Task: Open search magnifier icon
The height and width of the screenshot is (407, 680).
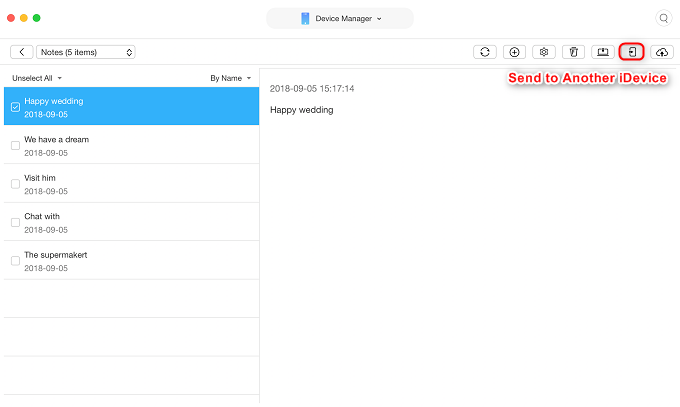Action: tap(664, 18)
